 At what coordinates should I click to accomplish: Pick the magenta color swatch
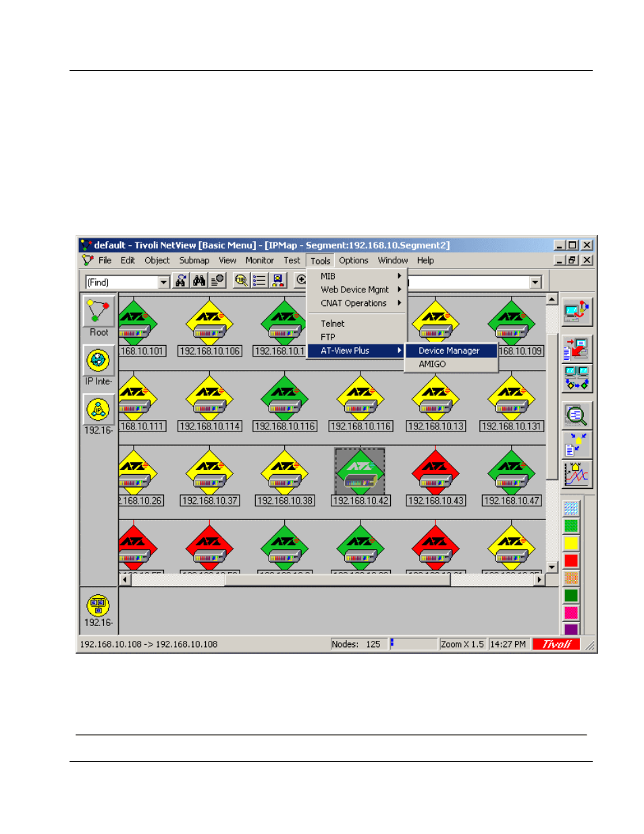coord(571,613)
